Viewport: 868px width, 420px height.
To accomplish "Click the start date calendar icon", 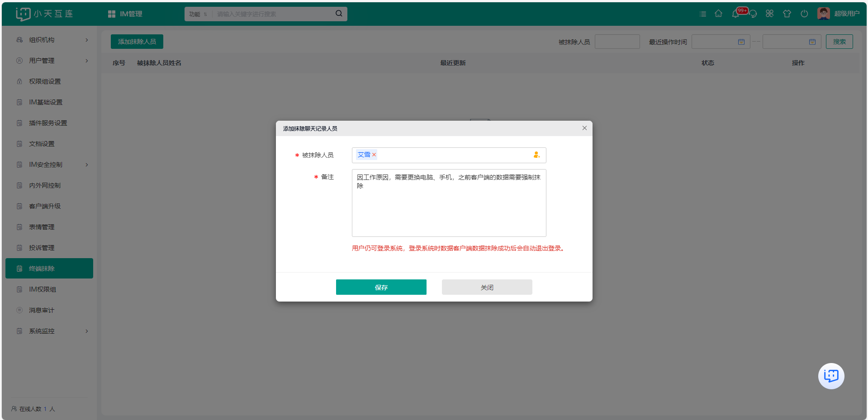I will point(741,42).
